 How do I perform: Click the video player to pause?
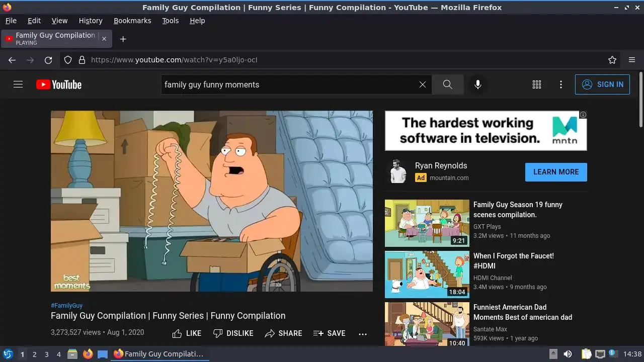pos(212,201)
